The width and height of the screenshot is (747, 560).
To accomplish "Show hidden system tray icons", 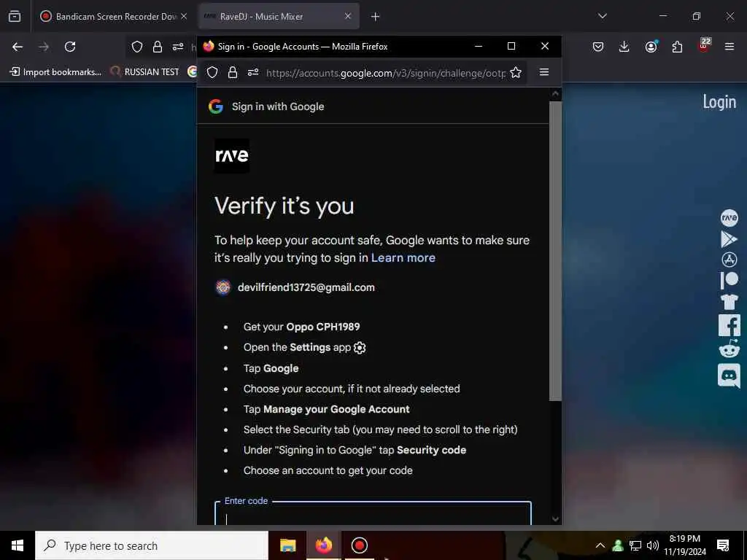I will click(x=600, y=545).
